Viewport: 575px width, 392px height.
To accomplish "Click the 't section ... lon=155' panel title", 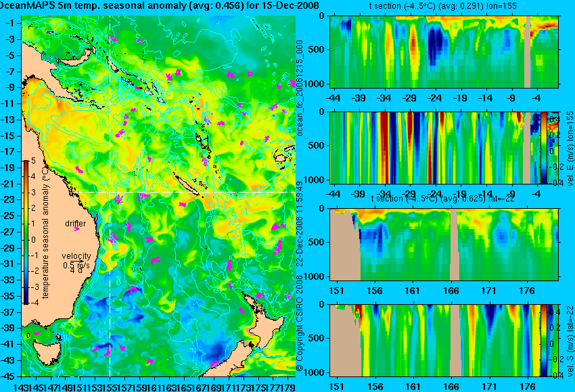I will (442, 6).
